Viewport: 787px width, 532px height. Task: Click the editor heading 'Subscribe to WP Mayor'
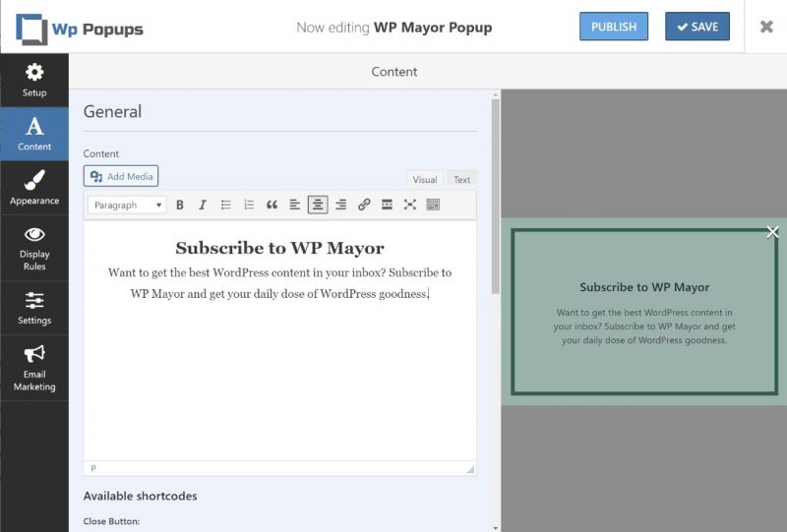(279, 248)
